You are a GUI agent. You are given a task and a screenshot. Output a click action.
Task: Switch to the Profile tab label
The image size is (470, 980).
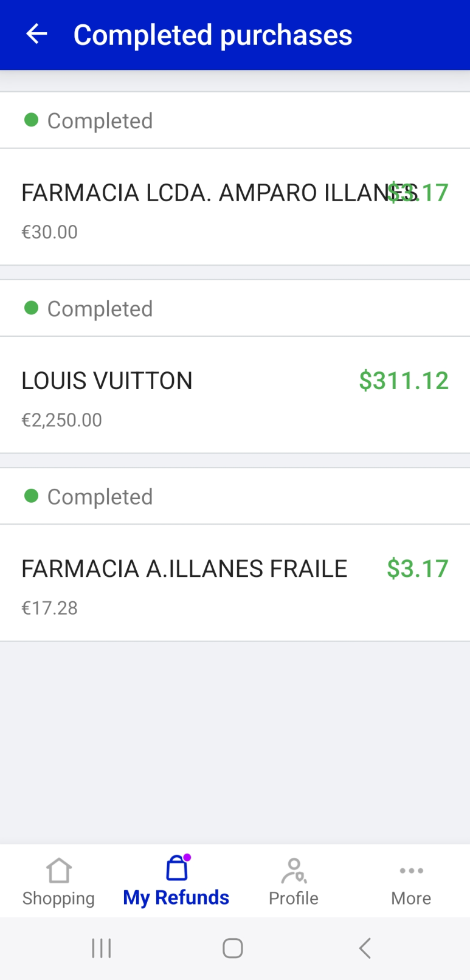[294, 899]
